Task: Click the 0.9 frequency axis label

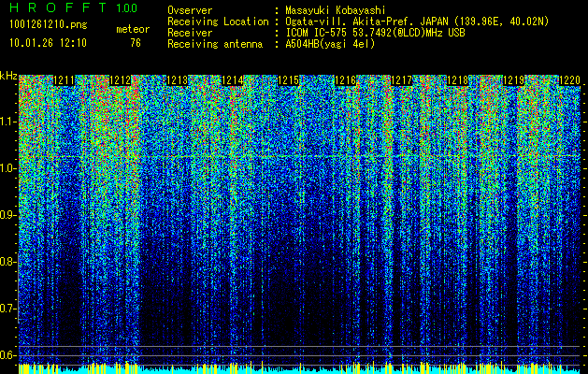Action: click(x=7, y=215)
